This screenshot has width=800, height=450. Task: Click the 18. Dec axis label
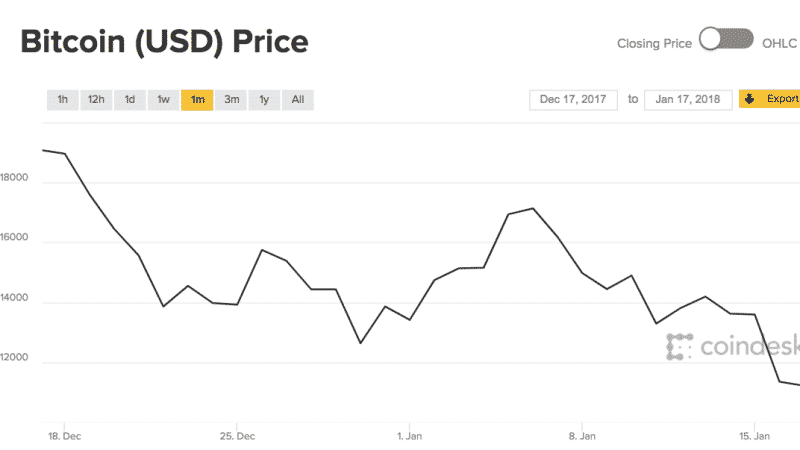pos(64,436)
